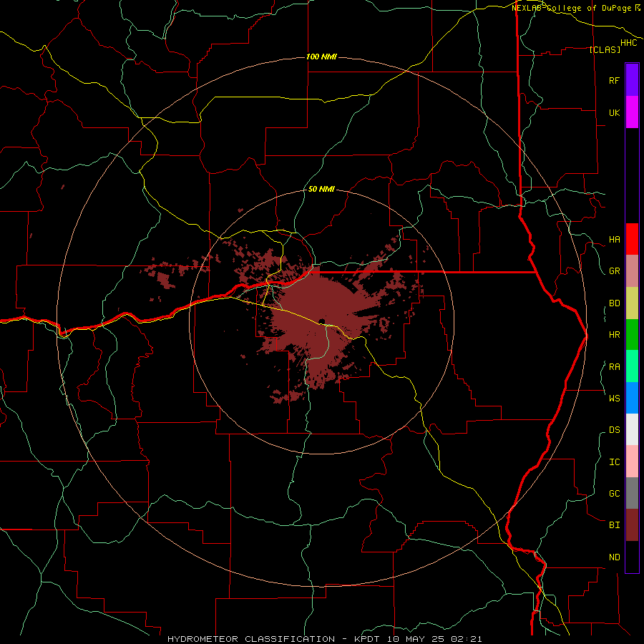Click the "GC" legend label
Image resolution: width=644 pixels, height=644 pixels.
(x=614, y=494)
